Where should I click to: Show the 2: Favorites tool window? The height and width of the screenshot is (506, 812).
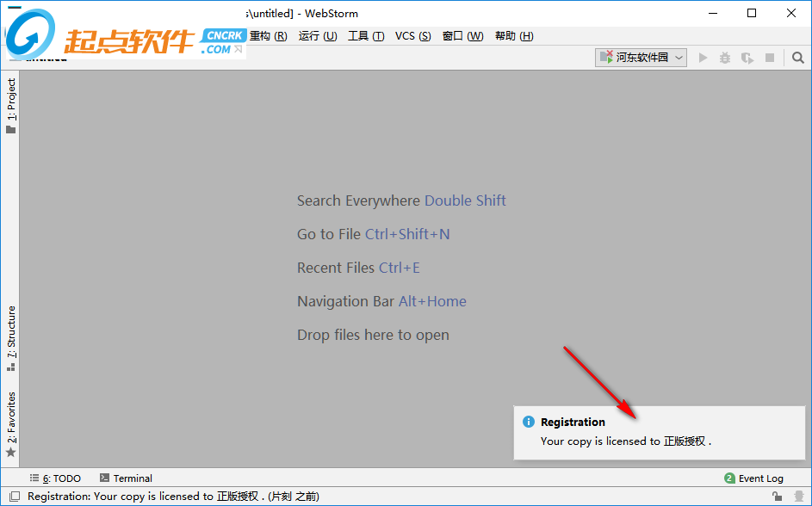pyautogui.click(x=11, y=424)
